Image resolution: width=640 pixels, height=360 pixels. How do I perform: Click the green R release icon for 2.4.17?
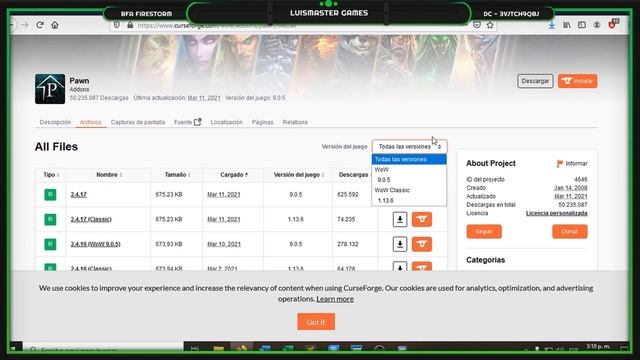[50, 194]
